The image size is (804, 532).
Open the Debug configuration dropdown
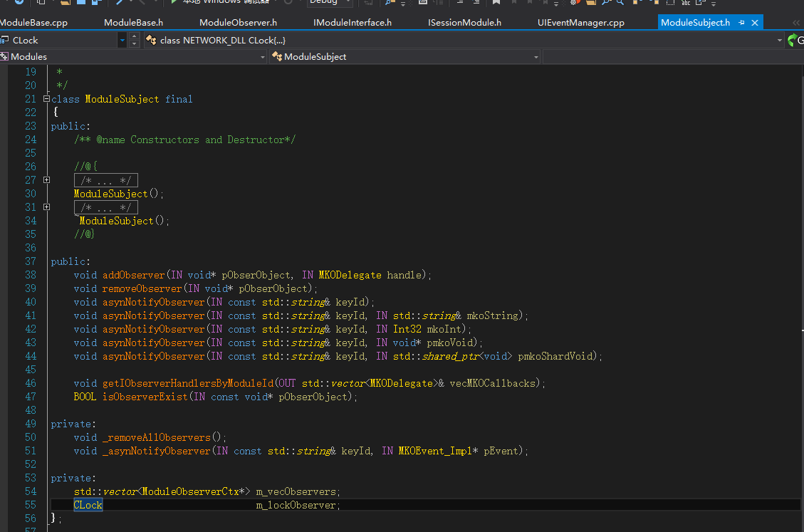tap(329, 3)
